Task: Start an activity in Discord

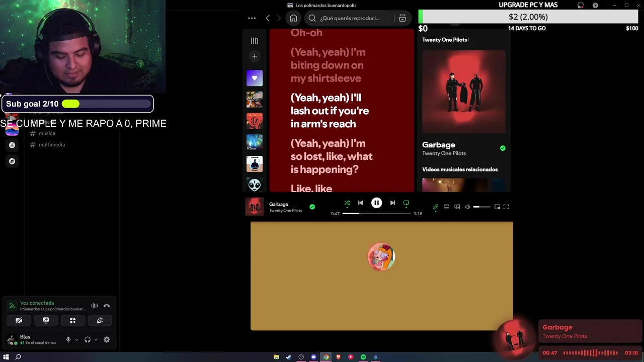Action: [x=72, y=320]
